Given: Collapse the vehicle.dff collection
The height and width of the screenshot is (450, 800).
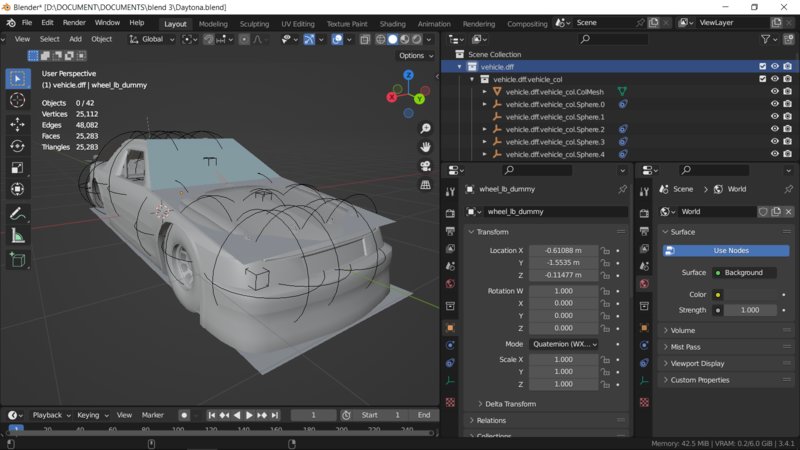Looking at the screenshot, I should tap(459, 67).
